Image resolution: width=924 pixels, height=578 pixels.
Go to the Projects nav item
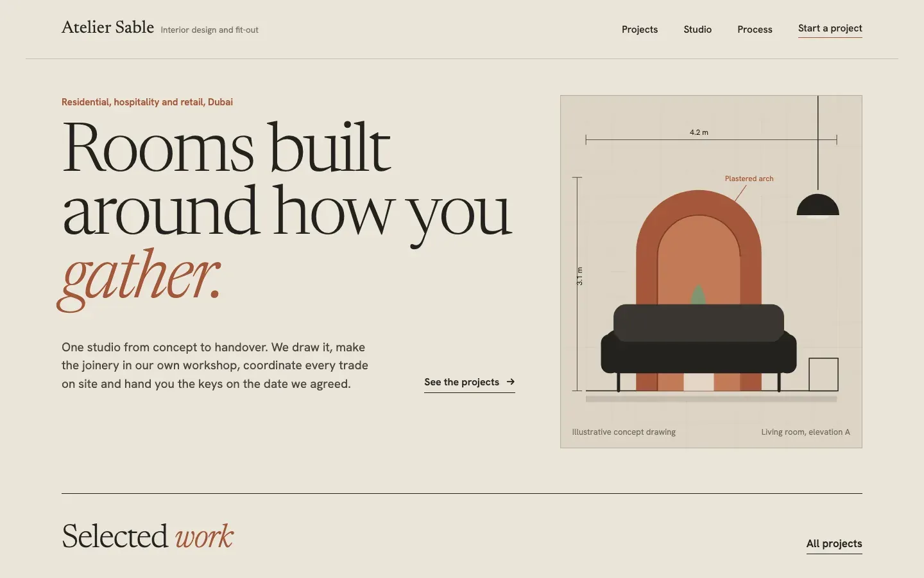(x=640, y=30)
